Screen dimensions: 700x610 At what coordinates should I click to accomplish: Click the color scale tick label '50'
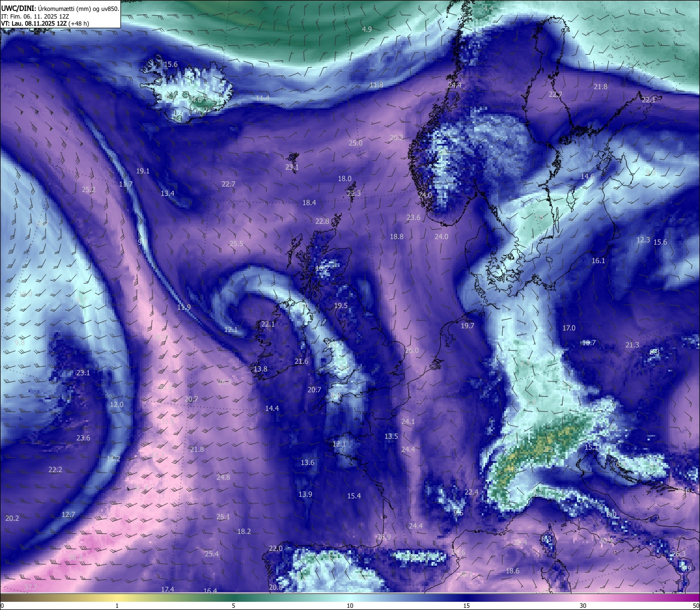point(696,606)
